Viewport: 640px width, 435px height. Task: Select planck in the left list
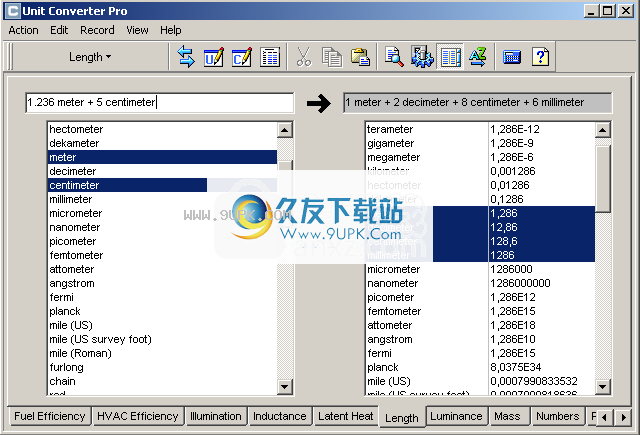pos(162,311)
